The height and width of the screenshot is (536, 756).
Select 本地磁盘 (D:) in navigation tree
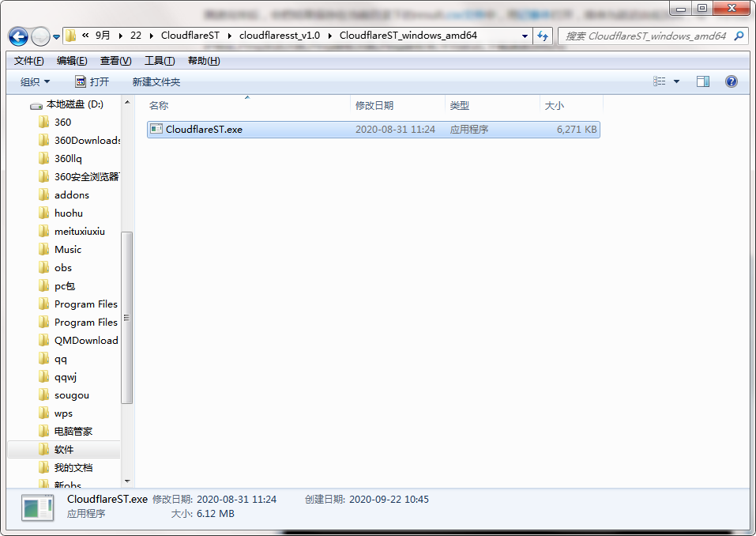(66, 104)
